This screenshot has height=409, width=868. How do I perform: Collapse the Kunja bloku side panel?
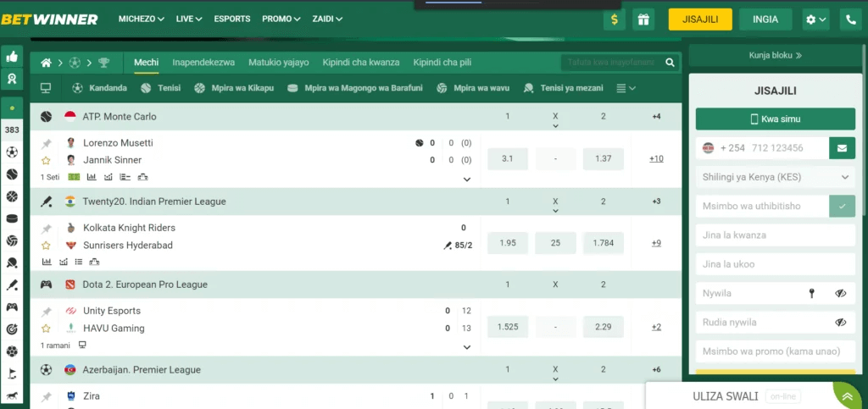click(x=775, y=55)
